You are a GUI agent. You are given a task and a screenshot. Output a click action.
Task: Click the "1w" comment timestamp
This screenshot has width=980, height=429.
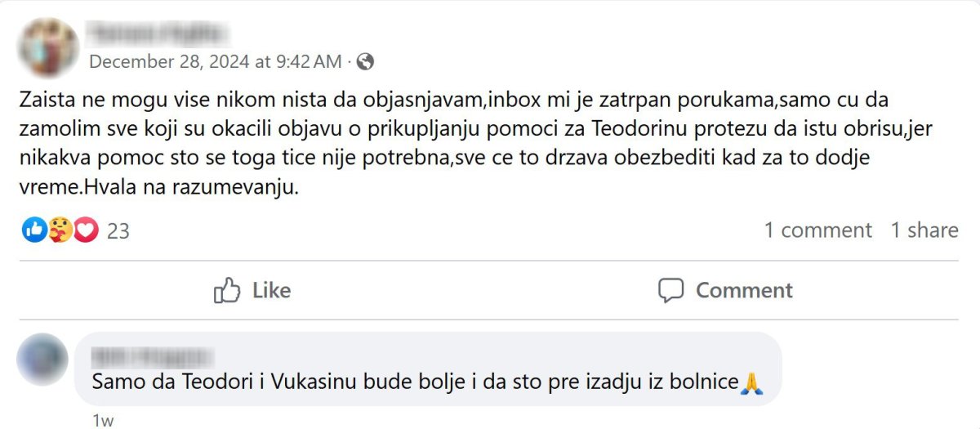[x=103, y=421]
